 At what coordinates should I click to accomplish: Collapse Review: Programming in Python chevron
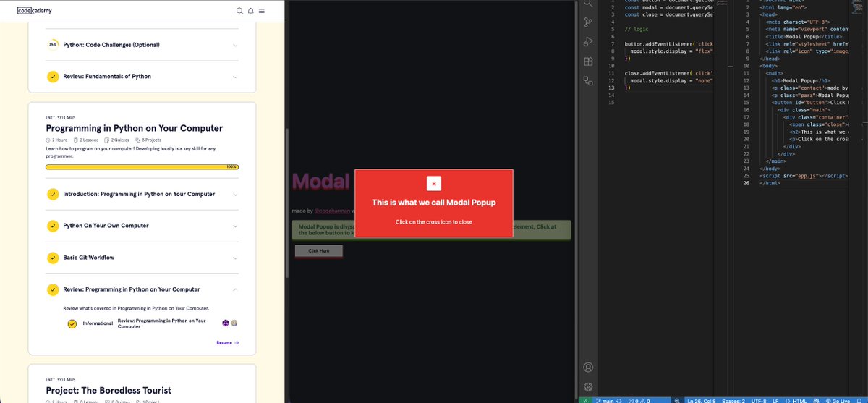236,289
